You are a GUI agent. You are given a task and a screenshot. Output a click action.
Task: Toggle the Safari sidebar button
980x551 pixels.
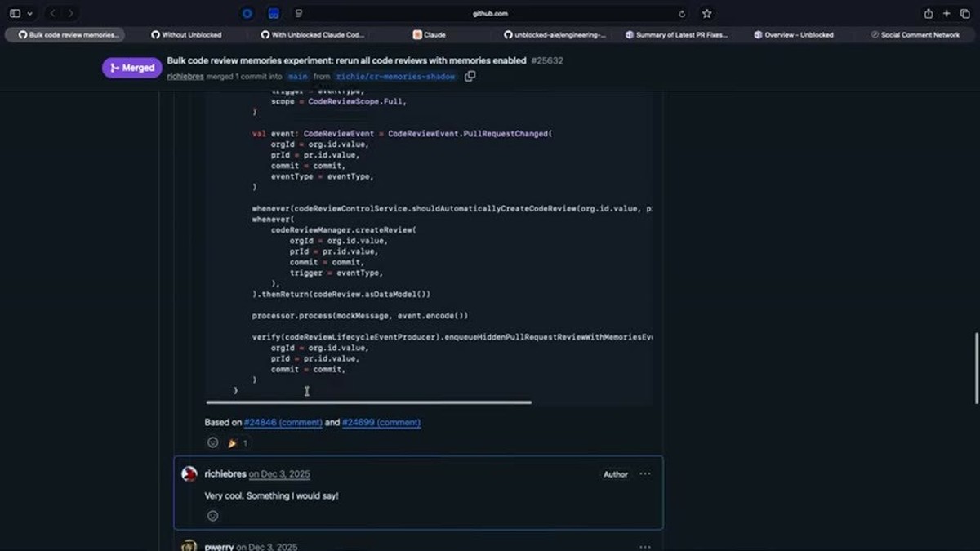[x=15, y=14]
